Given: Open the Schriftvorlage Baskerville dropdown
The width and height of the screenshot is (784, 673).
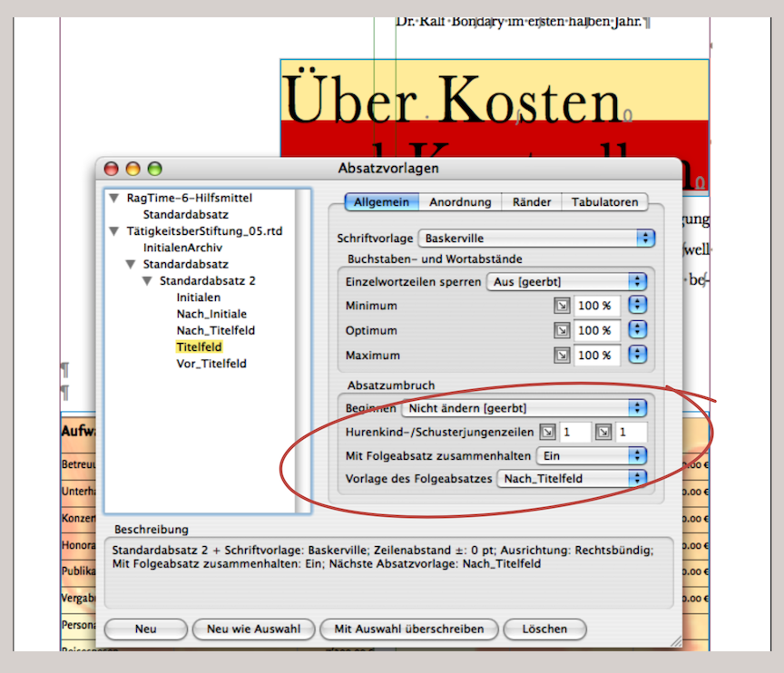Looking at the screenshot, I should (535, 239).
